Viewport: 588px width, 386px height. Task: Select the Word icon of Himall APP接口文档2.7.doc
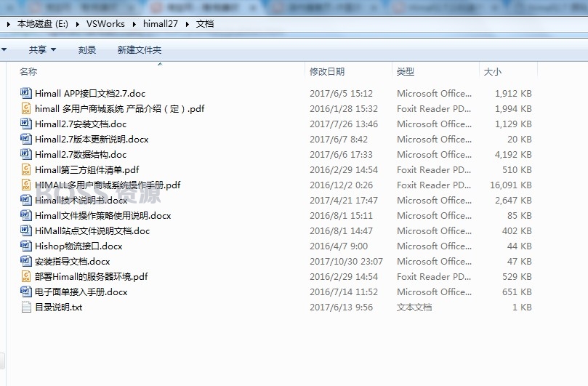26,93
